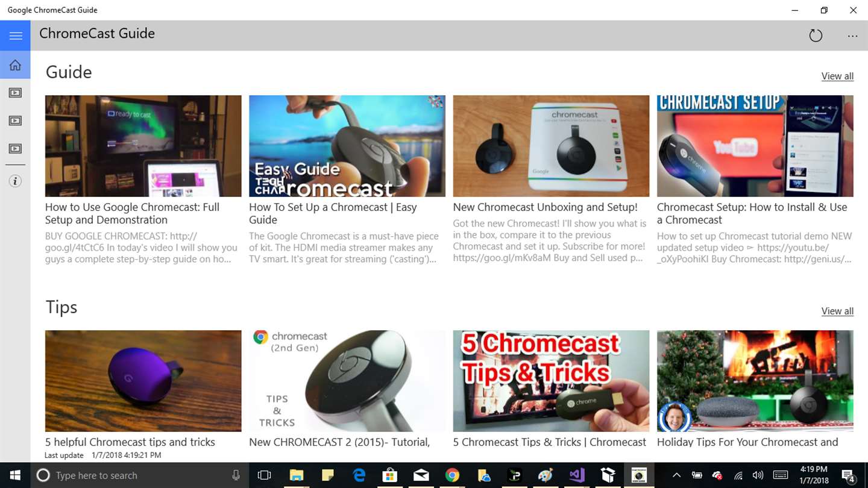View all videos in the Guide section
The image size is (868, 488).
pyautogui.click(x=837, y=76)
